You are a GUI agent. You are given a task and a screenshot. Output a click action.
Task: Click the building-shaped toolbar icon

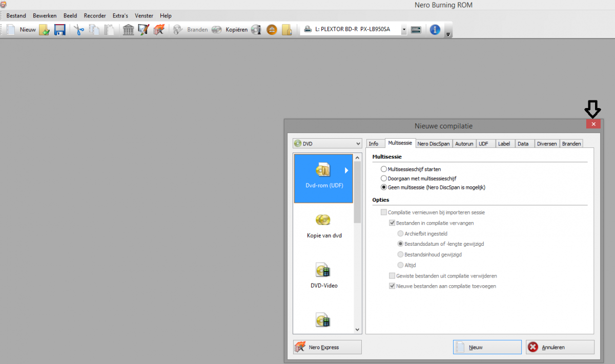pyautogui.click(x=129, y=30)
